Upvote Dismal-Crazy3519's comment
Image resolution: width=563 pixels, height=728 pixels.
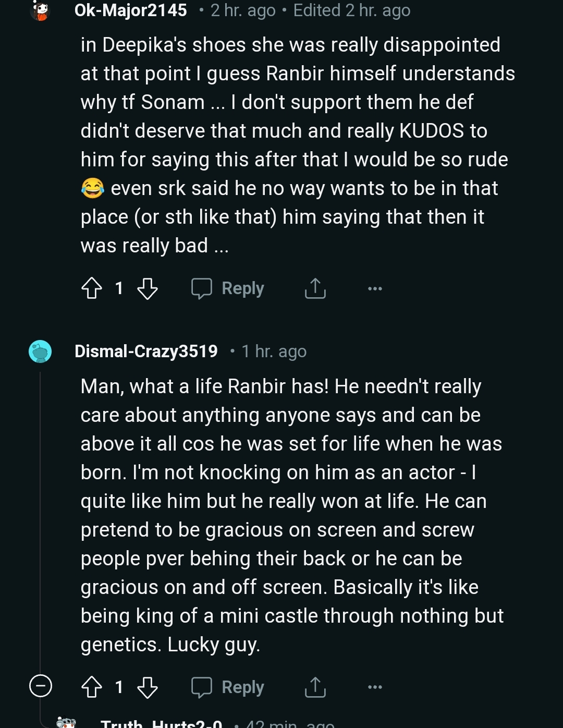click(x=92, y=687)
